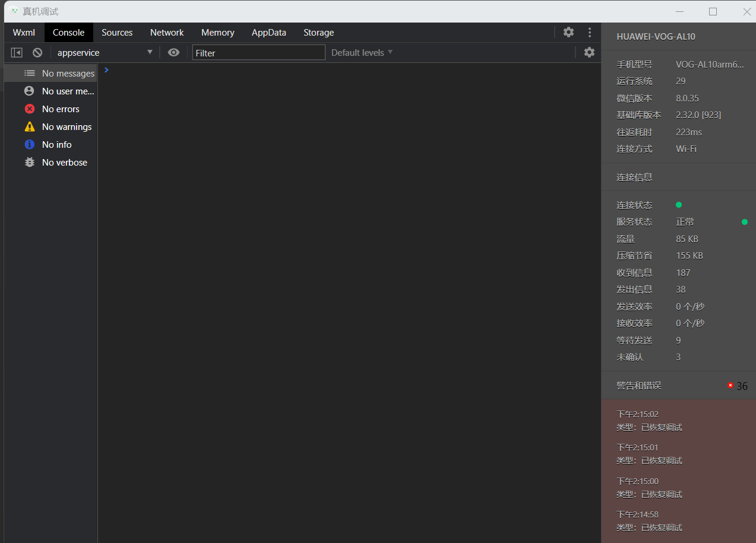Select the No user messages row

click(50, 91)
